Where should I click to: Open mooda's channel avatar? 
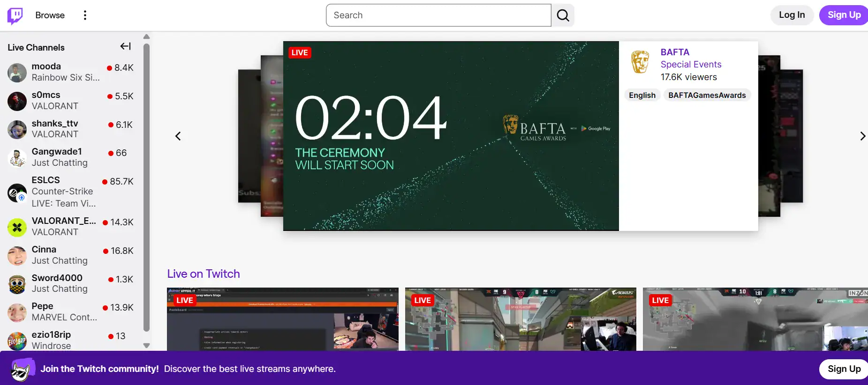[17, 73]
